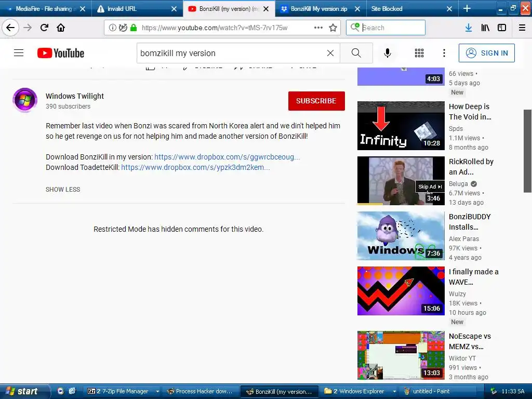Open the ToadetteKill dropbox download link

pos(195,167)
